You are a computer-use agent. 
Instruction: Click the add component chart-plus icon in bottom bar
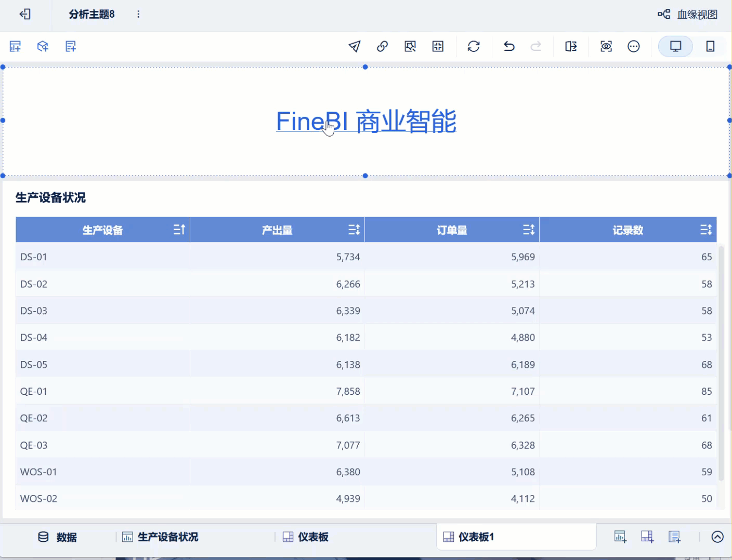coord(620,537)
